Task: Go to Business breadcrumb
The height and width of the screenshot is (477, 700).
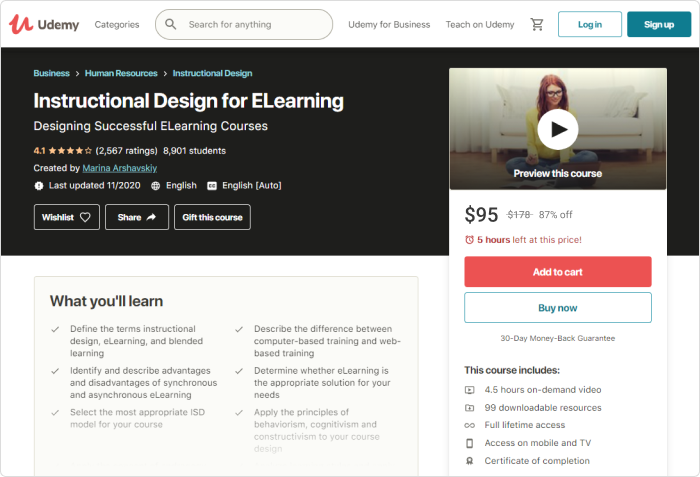Action: point(51,73)
